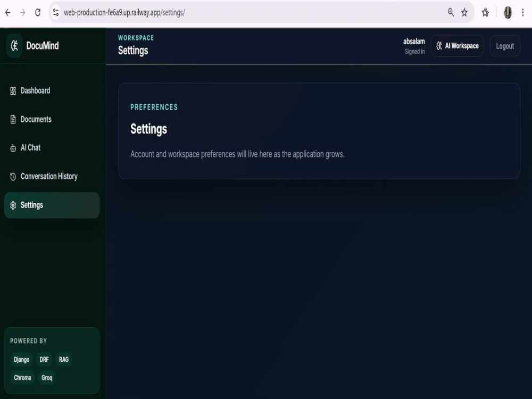Open the Dashboard grid icon
Viewport: 532px width, 399px height.
coord(13,91)
